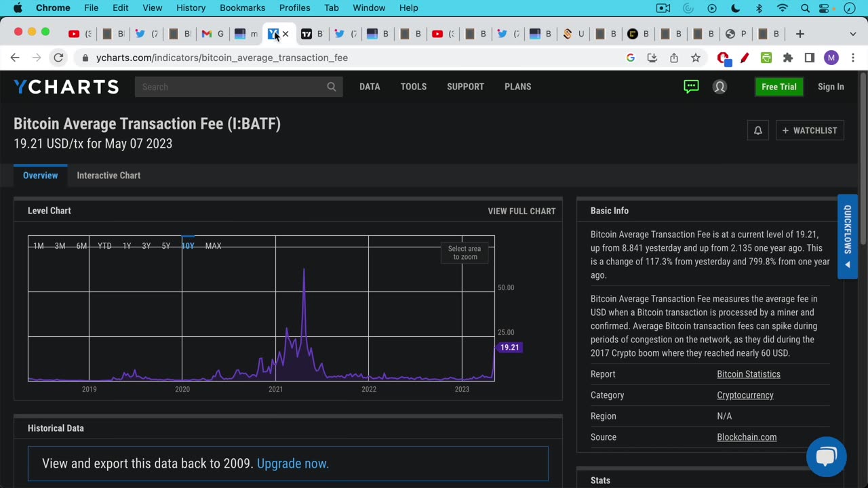Open the Cryptocurrency category link
This screenshot has height=488, width=868.
pyautogui.click(x=745, y=395)
